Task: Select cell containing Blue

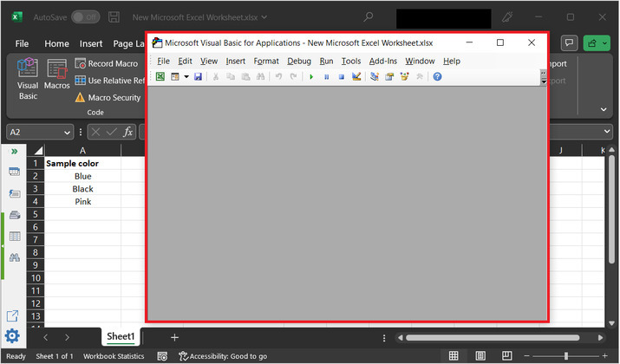Action: [x=82, y=176]
